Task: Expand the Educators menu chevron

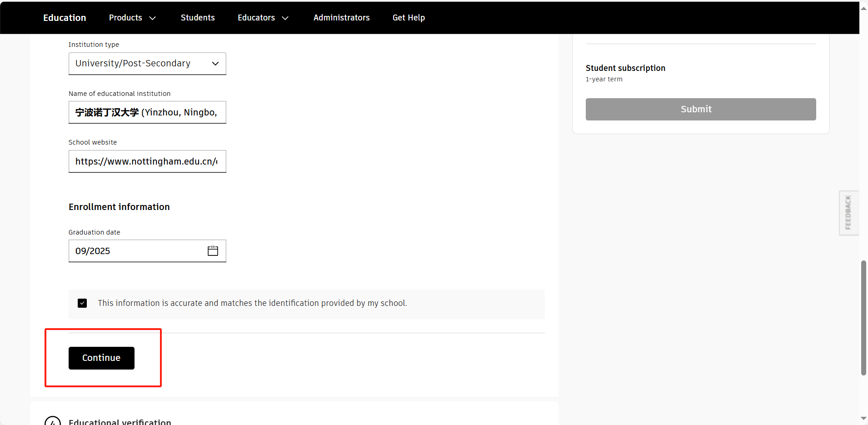Action: [285, 18]
